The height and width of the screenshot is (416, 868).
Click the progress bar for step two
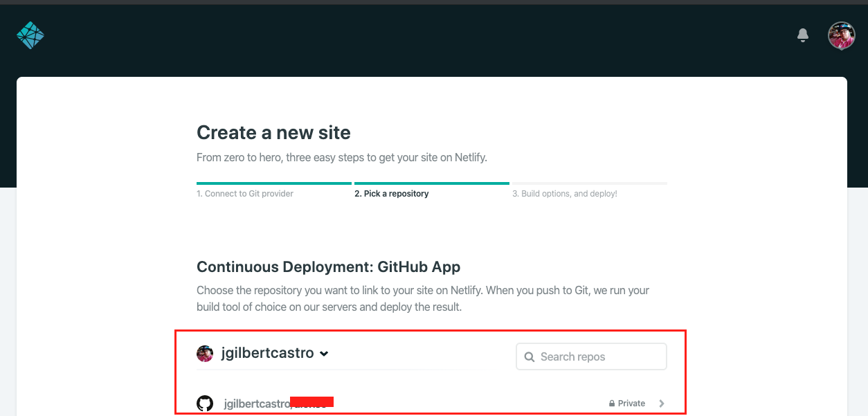pos(431,181)
